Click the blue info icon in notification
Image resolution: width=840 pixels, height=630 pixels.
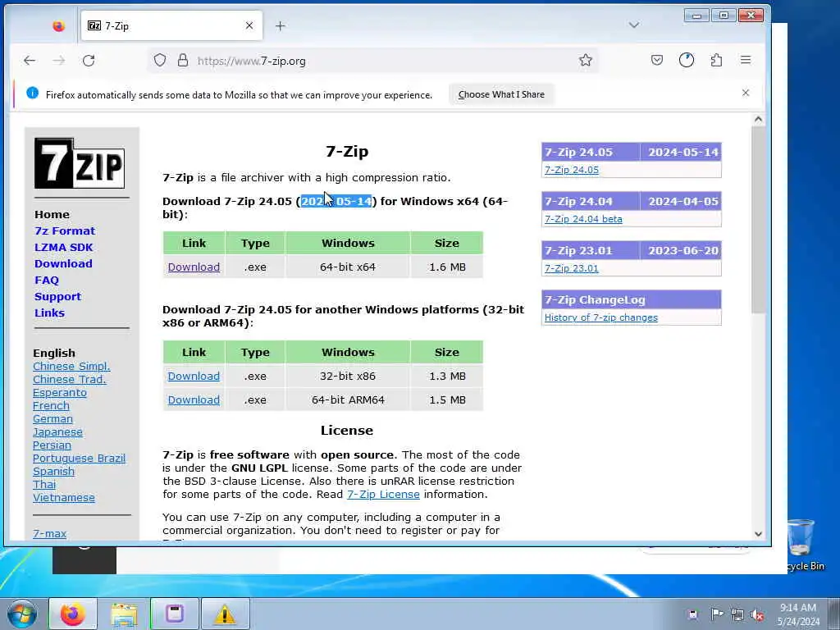tap(32, 94)
